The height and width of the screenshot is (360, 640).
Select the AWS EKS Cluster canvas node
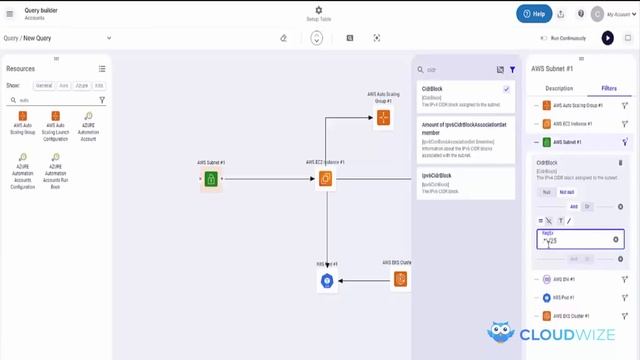(400, 279)
